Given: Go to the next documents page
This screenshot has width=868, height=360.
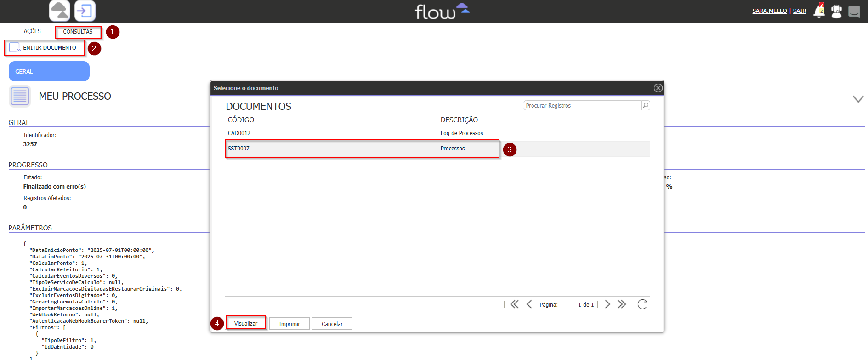Looking at the screenshot, I should 607,304.
